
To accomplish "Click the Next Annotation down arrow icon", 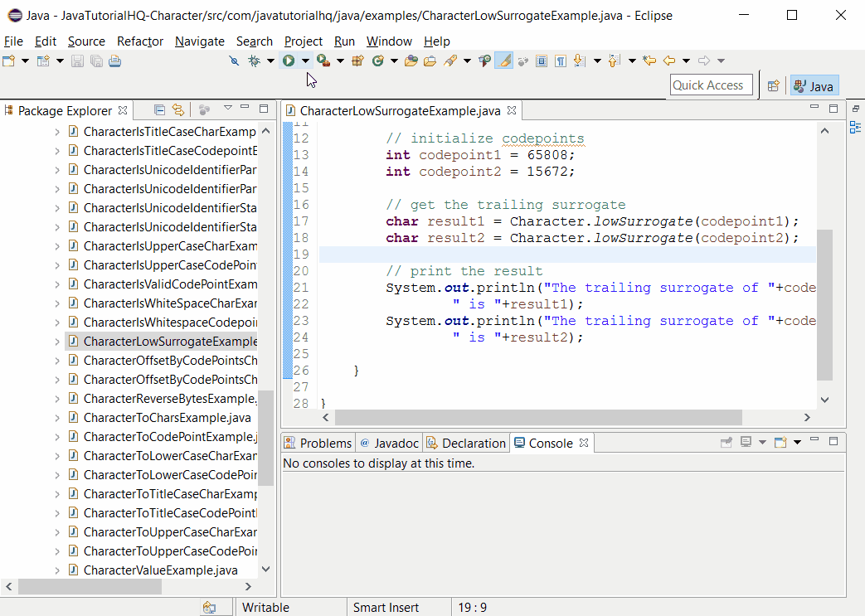I will coord(579,61).
